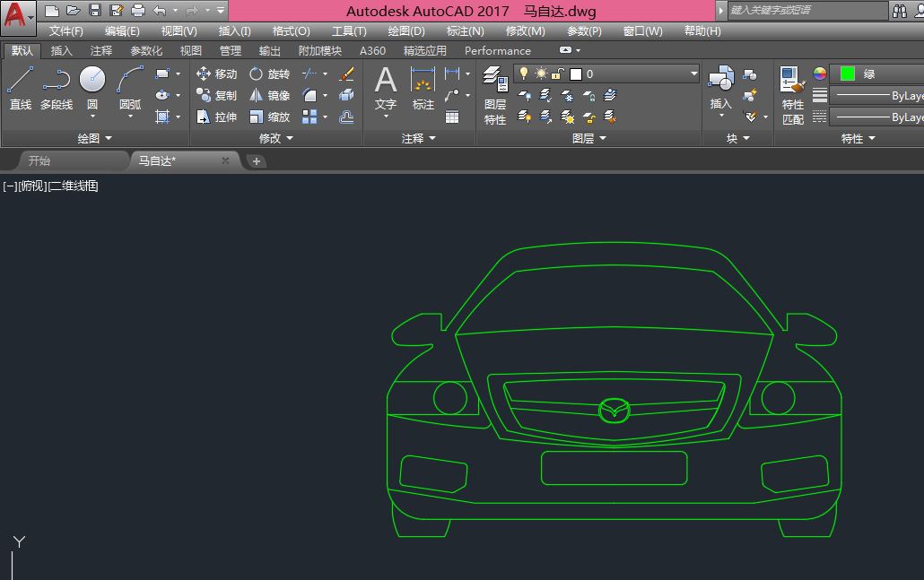
Task: Open the Circle tool dropdown arrow
Action: [x=92, y=116]
